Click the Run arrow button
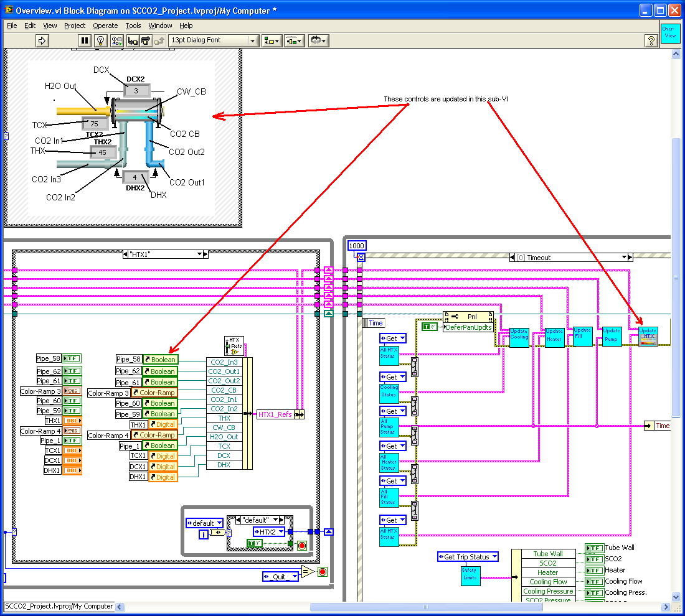 coord(42,40)
